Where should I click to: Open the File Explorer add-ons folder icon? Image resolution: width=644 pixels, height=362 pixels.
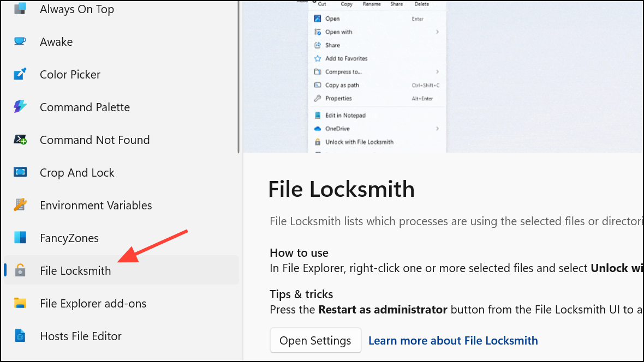pos(20,303)
